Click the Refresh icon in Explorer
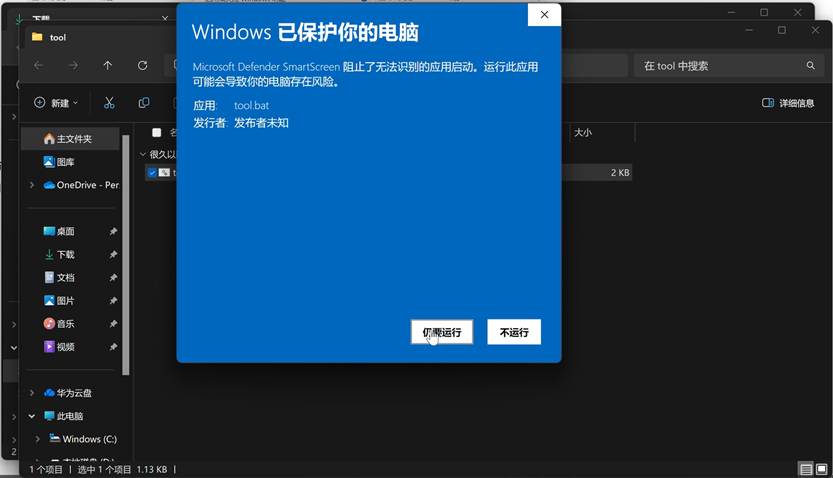The image size is (833, 478). [142, 66]
